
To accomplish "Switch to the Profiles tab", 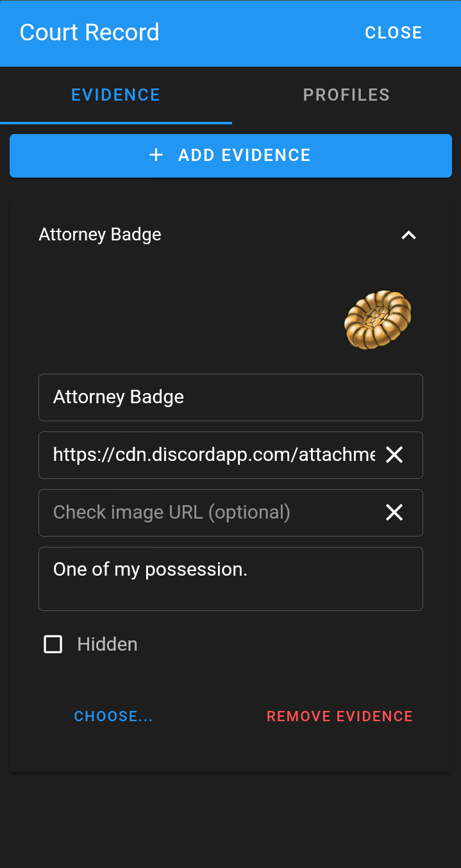I will 346,95.
